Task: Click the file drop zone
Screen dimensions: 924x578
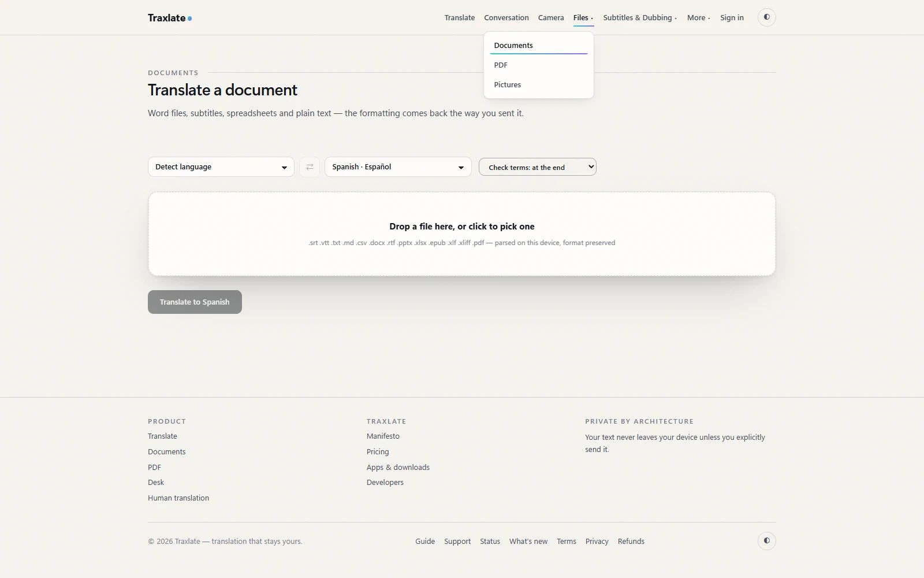Action: coord(462,234)
